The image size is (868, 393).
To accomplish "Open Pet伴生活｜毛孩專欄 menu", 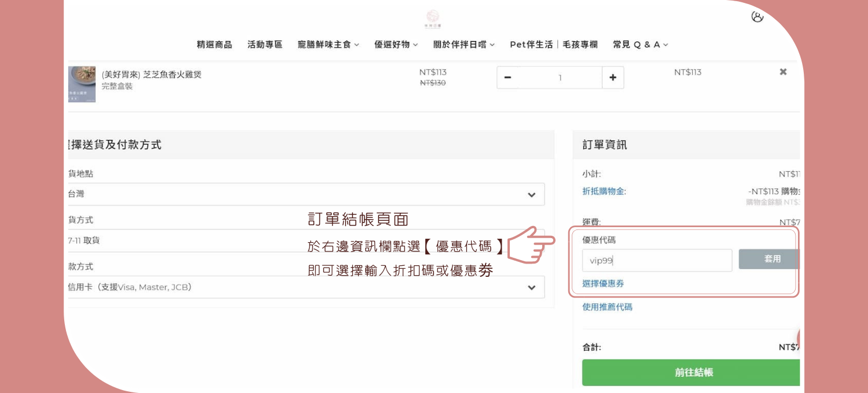I will click(x=553, y=45).
